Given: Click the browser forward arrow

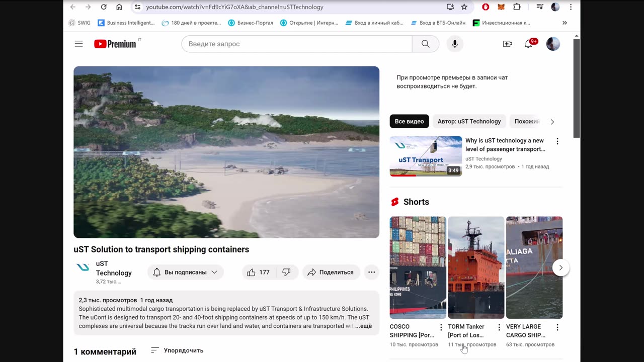Looking at the screenshot, I should pos(88,7).
